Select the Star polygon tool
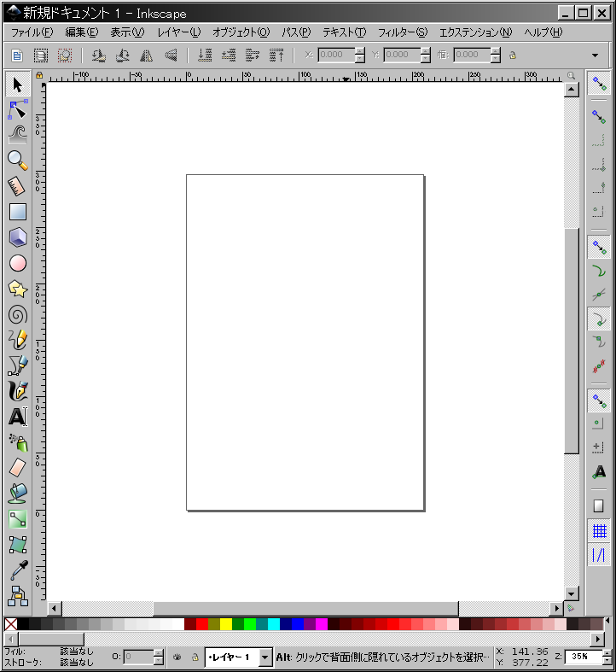This screenshot has height=672, width=616. pos(18,289)
